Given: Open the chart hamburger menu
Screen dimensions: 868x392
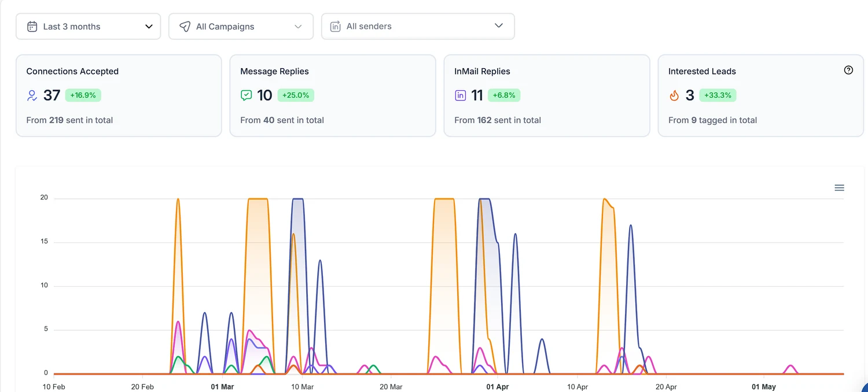Looking at the screenshot, I should 839,188.
